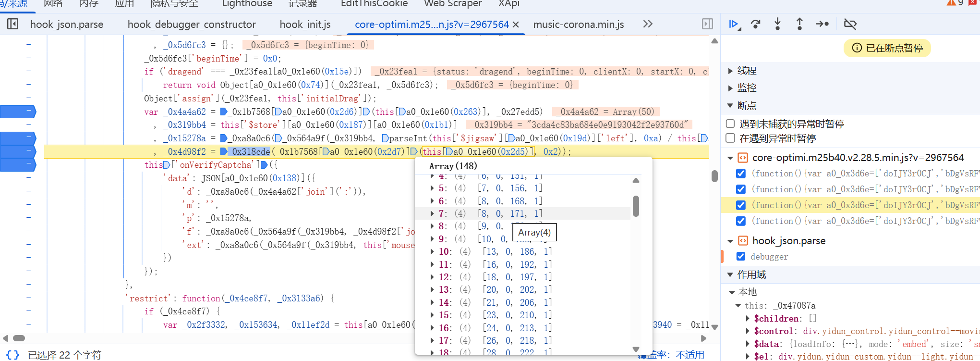Collapse the 断点 section
980x361 pixels.
730,106
